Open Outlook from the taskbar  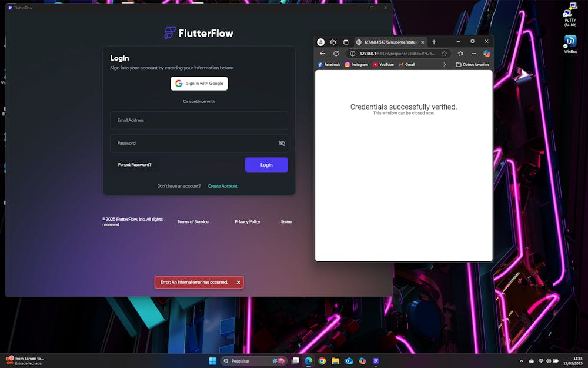click(349, 361)
